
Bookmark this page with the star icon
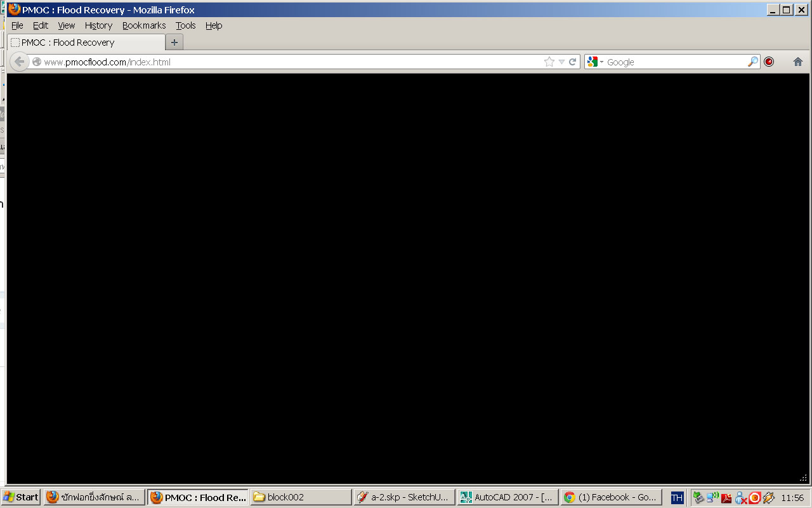pos(549,62)
